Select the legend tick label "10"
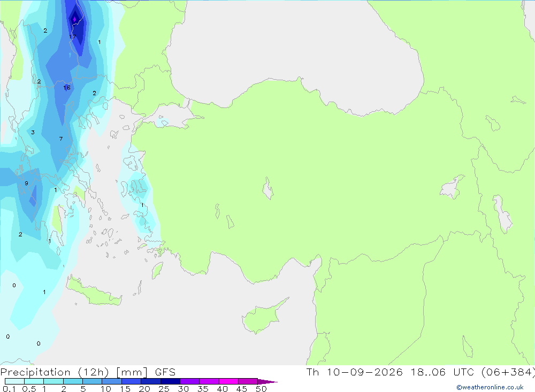The width and height of the screenshot is (535, 392). 106,389
